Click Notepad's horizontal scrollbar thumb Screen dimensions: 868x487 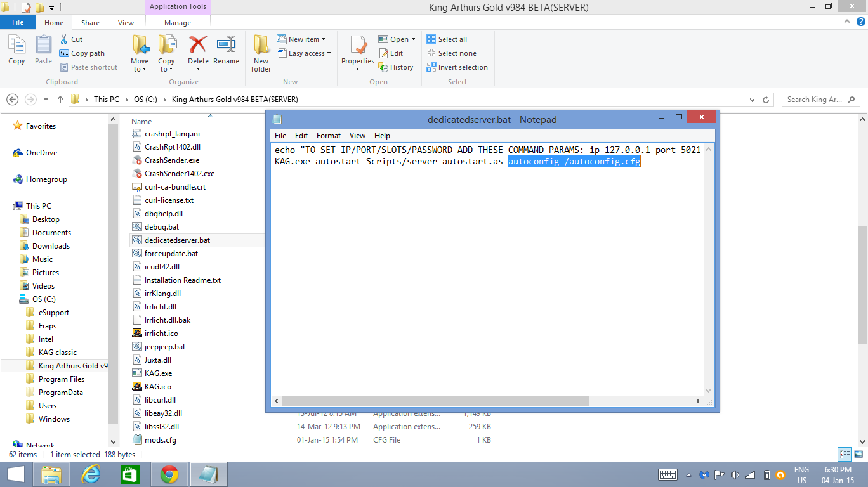435,401
